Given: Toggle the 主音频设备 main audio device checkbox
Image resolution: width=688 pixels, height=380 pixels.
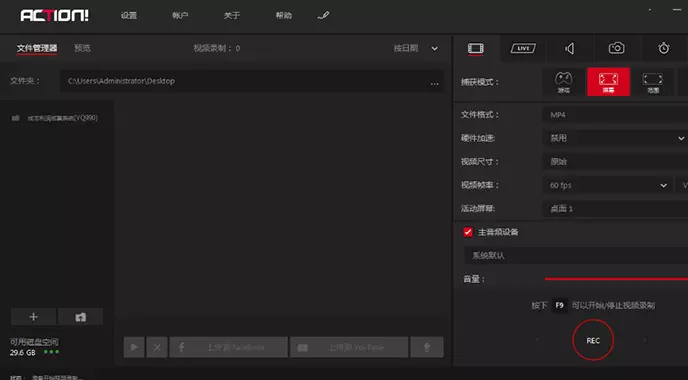Looking at the screenshot, I should 468,232.
